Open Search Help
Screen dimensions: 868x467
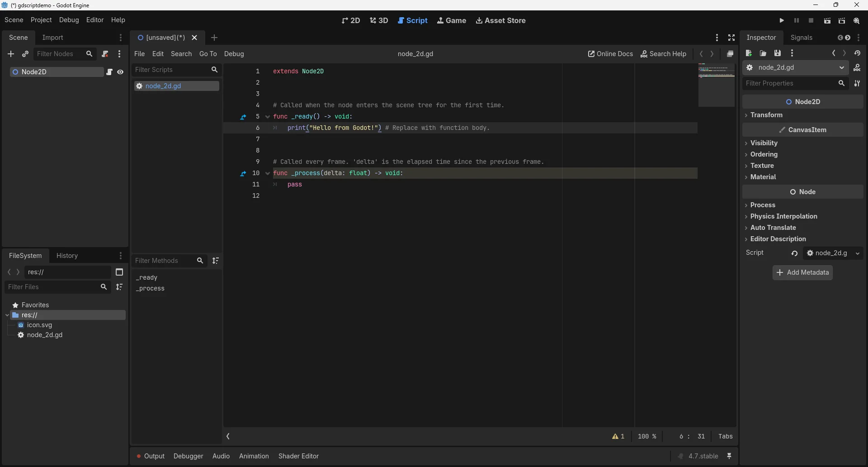[x=664, y=54]
